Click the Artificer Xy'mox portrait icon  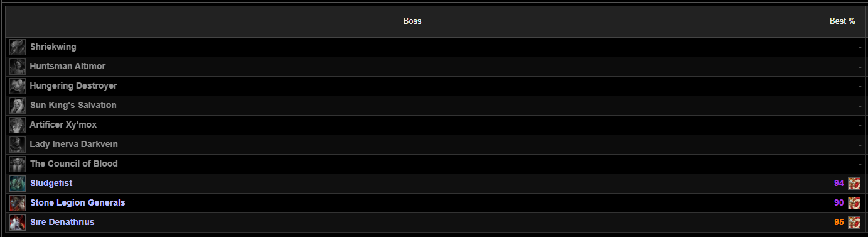point(18,125)
